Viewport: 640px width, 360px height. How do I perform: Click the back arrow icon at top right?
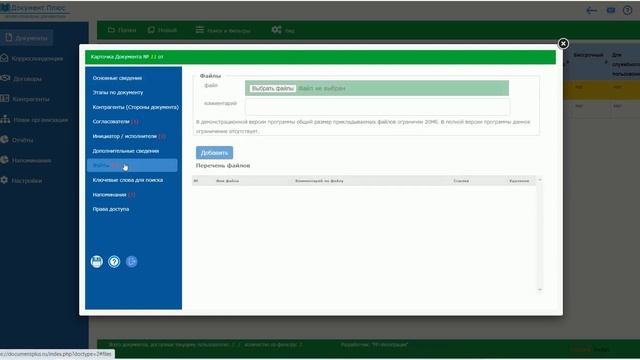[591, 11]
